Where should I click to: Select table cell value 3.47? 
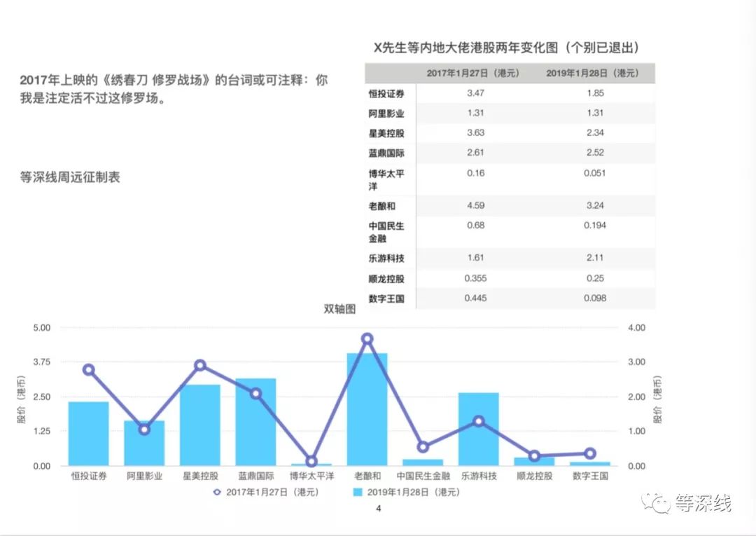point(475,93)
